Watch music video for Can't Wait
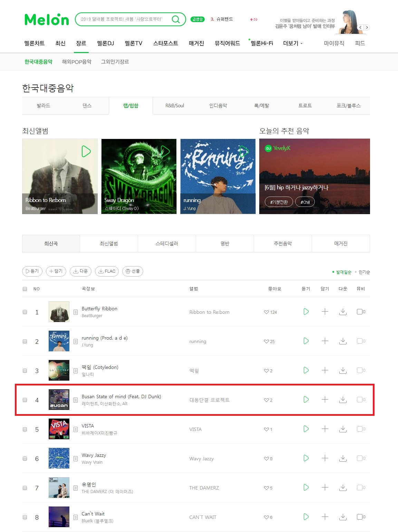 (x=360, y=517)
